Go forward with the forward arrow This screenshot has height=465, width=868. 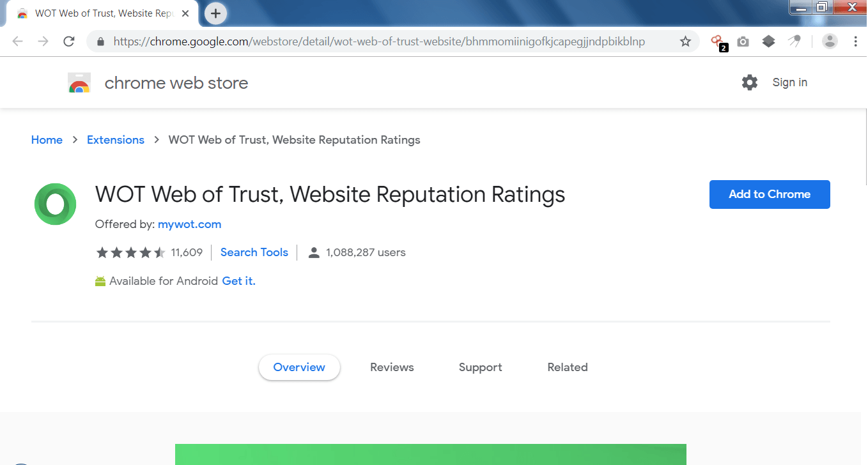43,42
